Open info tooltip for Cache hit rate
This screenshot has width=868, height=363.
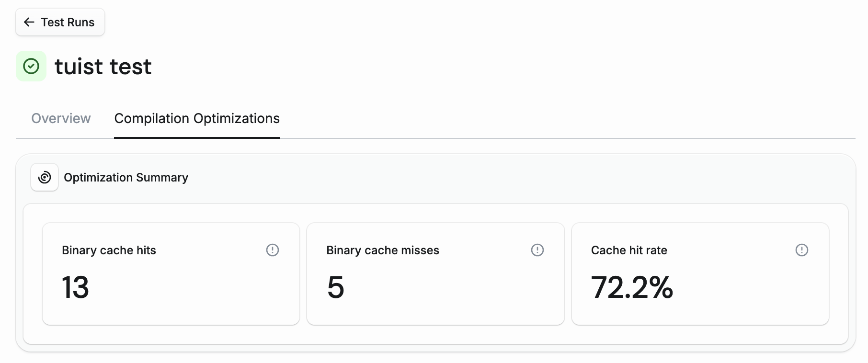point(802,250)
